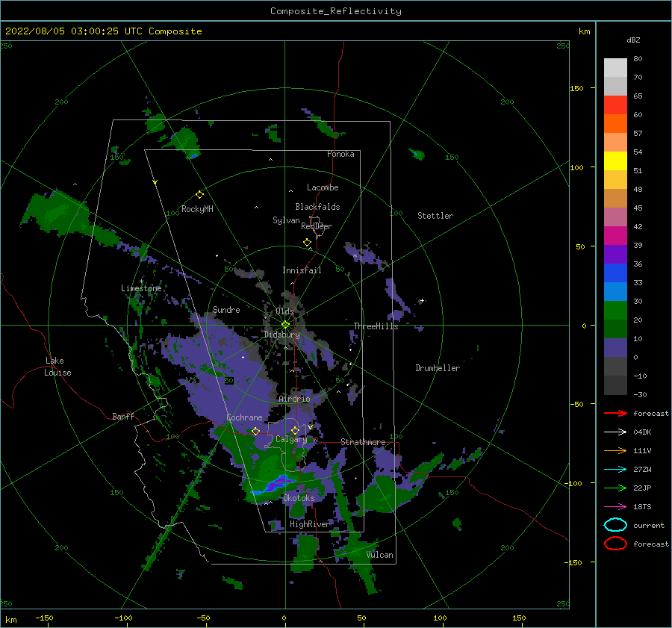This screenshot has width=672, height=628.
Task: Click the Limestone label on the map
Action: pos(141,288)
